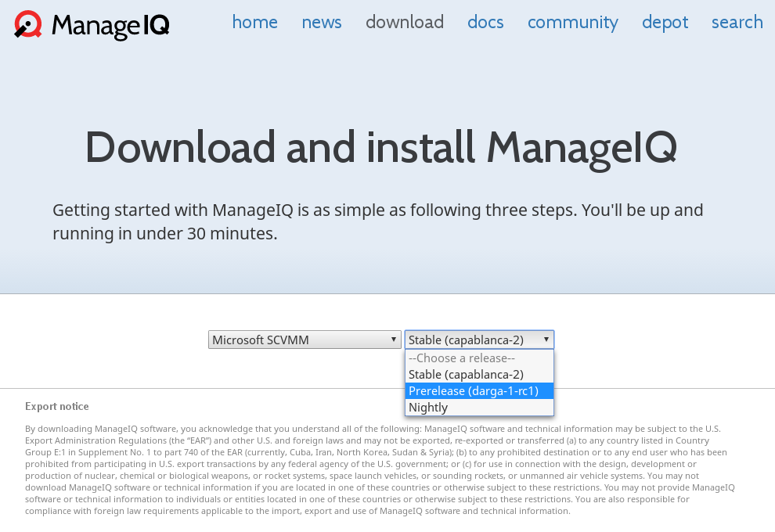775x532 pixels.
Task: Go to the news page
Action: (x=321, y=22)
